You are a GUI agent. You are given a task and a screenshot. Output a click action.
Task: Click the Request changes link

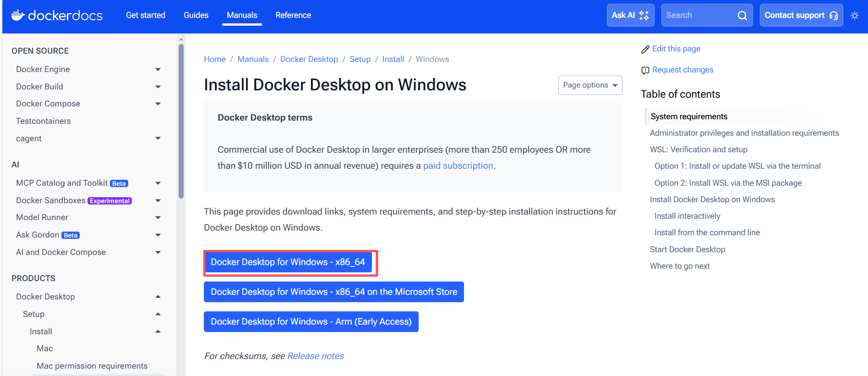pyautogui.click(x=682, y=70)
